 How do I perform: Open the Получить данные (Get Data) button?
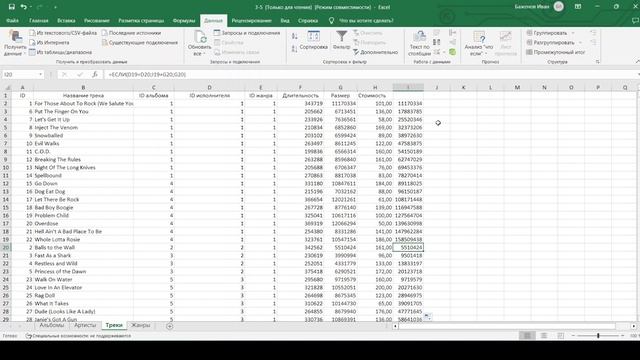click(x=15, y=43)
